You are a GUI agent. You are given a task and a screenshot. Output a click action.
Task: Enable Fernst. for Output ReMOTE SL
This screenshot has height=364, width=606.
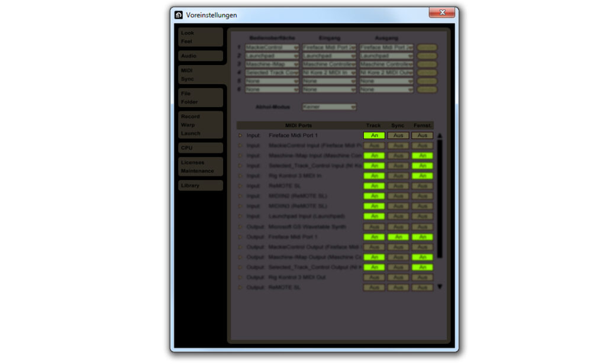pyautogui.click(x=422, y=288)
